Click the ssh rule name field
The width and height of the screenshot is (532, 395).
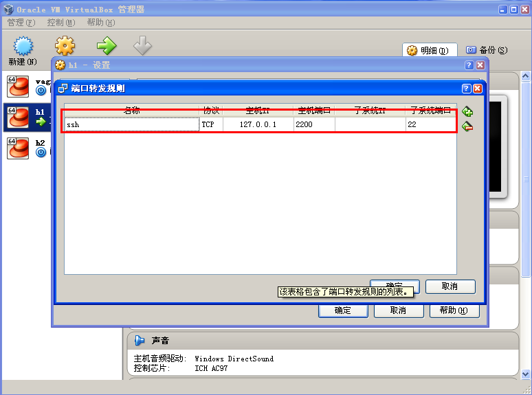[x=131, y=124]
